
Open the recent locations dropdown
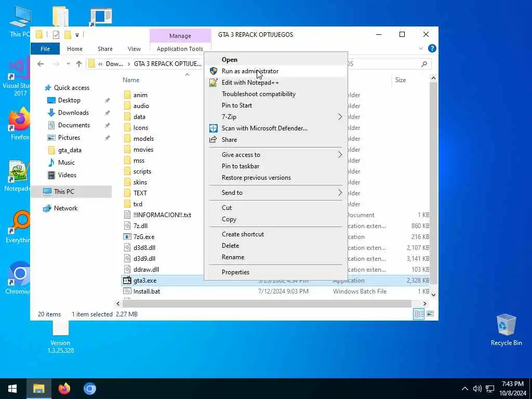pos(68,64)
